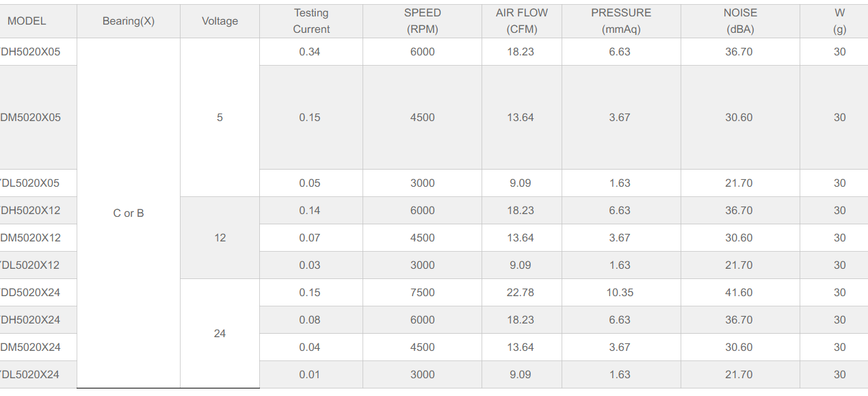Viewport: 868px width, 396px height.
Task: Click the DD5020X24 model name
Action: (31, 293)
